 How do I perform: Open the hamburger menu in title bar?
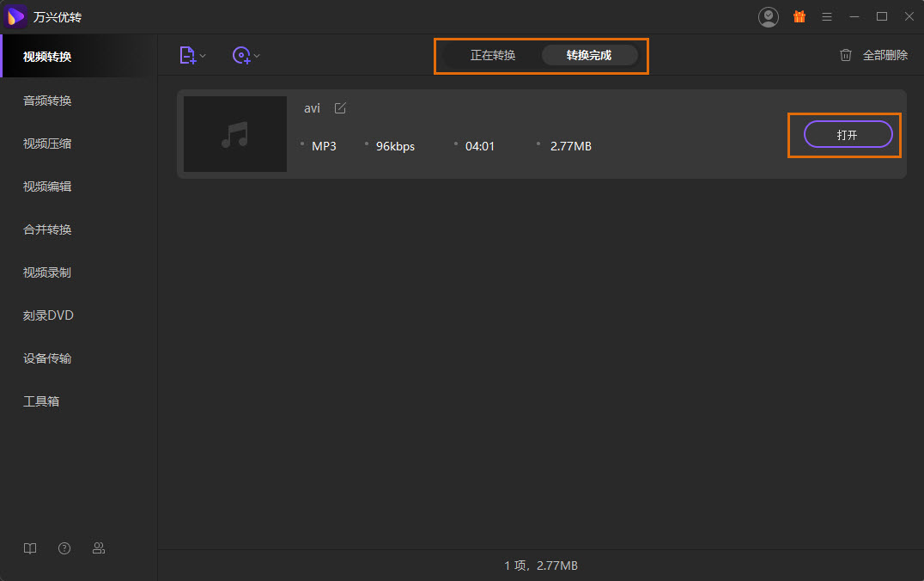click(x=827, y=16)
